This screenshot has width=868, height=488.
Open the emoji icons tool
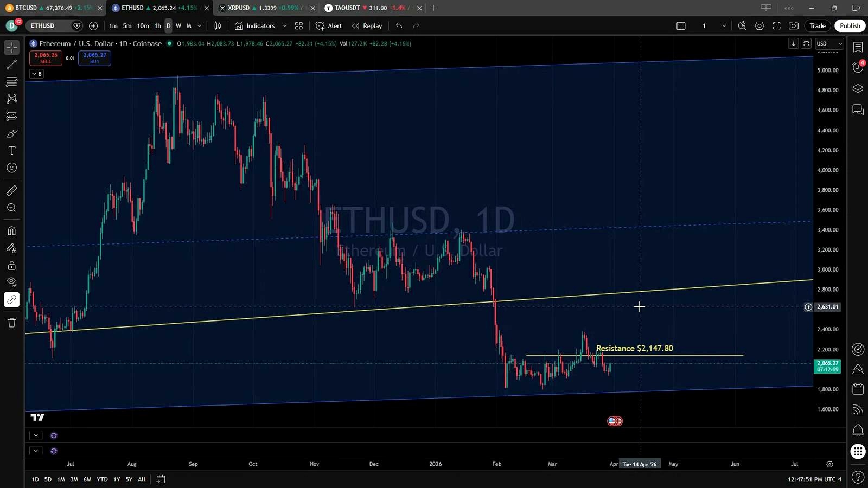(x=11, y=168)
